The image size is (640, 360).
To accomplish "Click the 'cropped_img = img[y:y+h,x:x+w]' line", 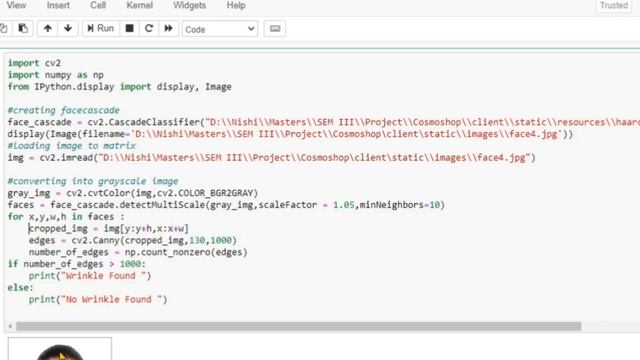I will click(109, 228).
